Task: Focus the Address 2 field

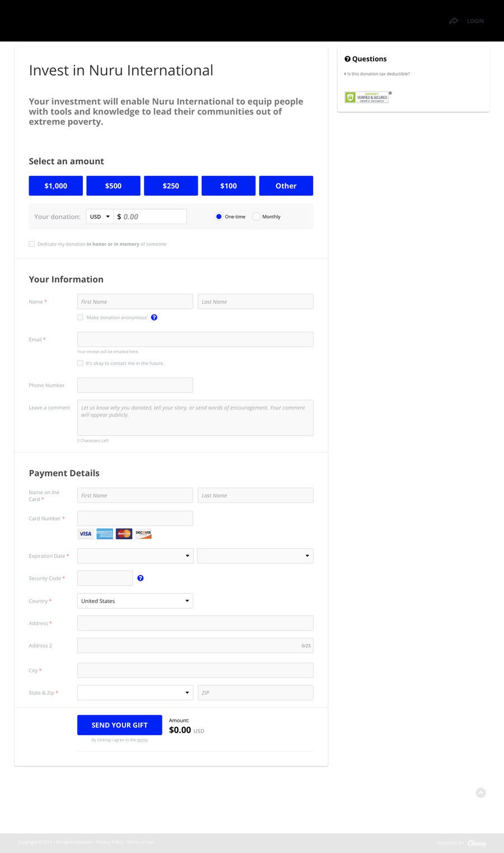Action: tap(195, 646)
